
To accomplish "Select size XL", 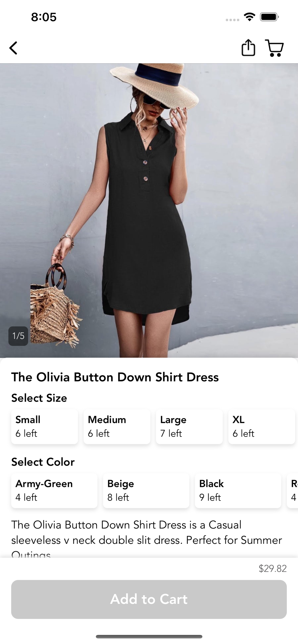I will (x=262, y=426).
